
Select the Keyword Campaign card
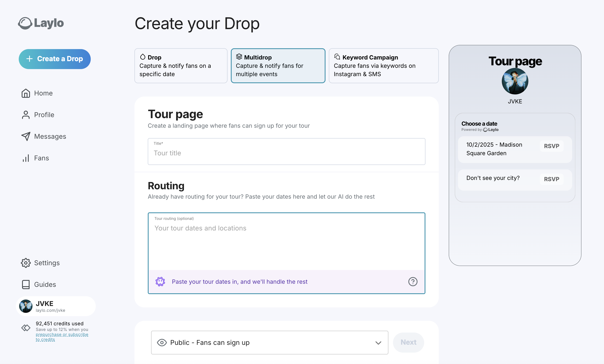tap(383, 66)
